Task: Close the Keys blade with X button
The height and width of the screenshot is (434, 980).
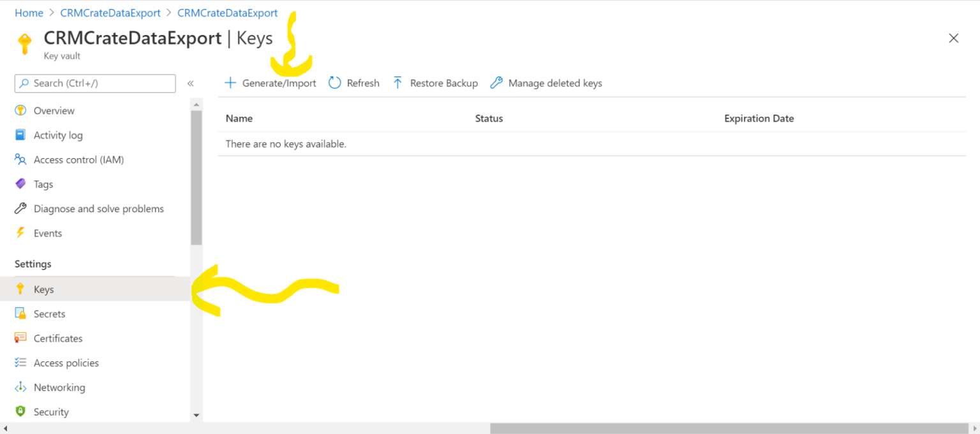Action: tap(953, 38)
